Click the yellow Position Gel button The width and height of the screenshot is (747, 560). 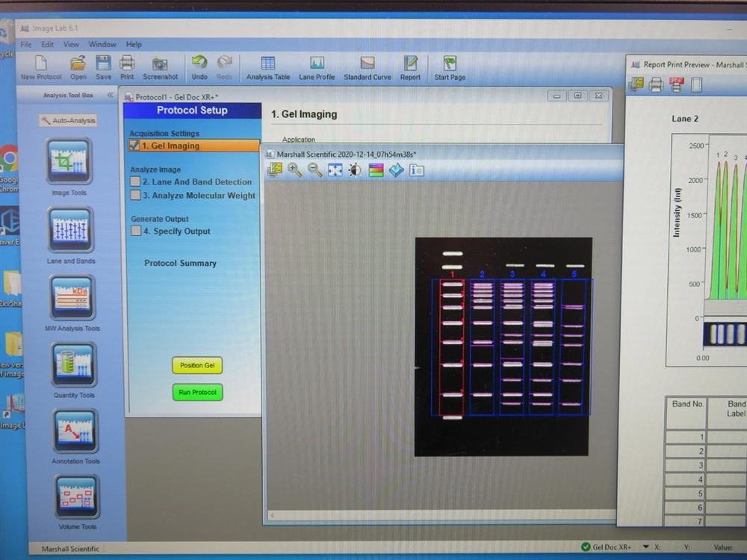[197, 366]
